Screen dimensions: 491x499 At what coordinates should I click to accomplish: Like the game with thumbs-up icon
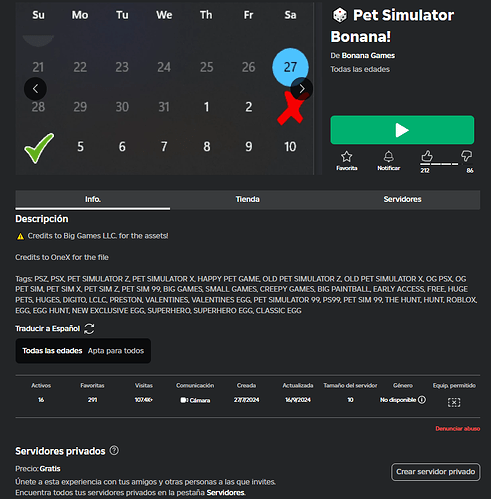click(x=427, y=156)
